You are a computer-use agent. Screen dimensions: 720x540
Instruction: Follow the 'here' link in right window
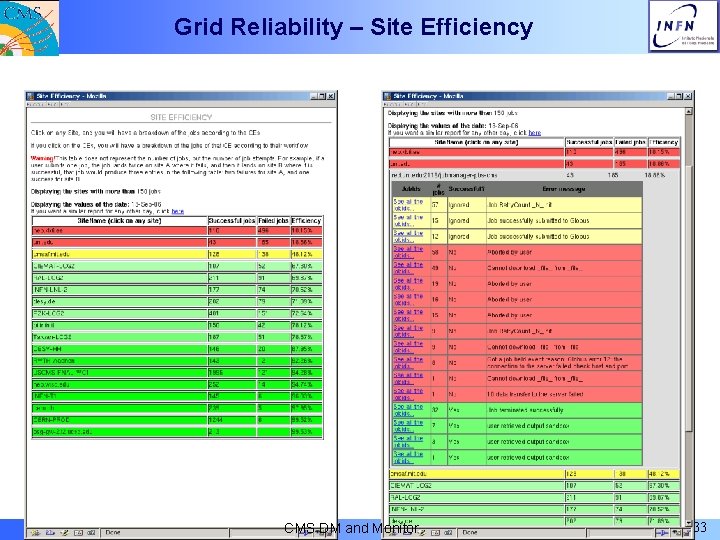pos(534,133)
